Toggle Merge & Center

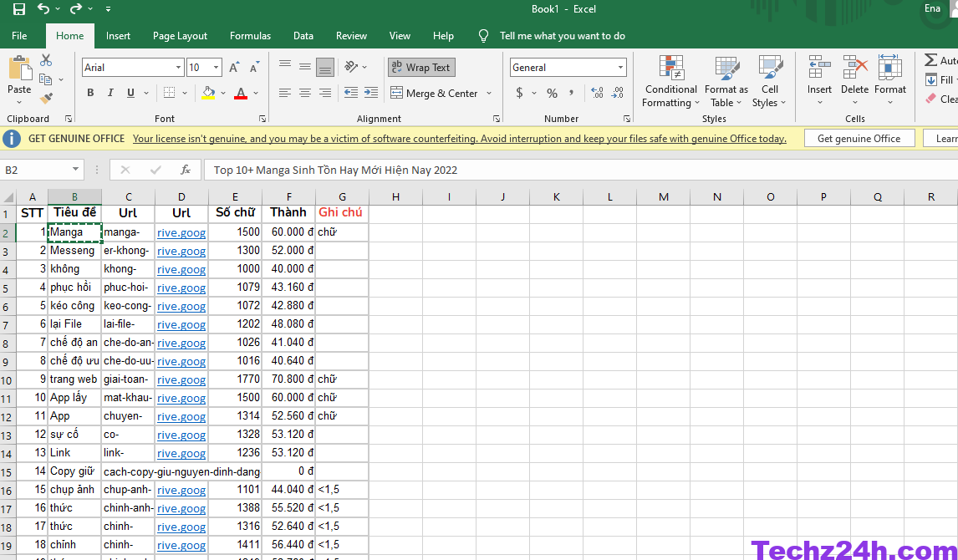point(435,94)
